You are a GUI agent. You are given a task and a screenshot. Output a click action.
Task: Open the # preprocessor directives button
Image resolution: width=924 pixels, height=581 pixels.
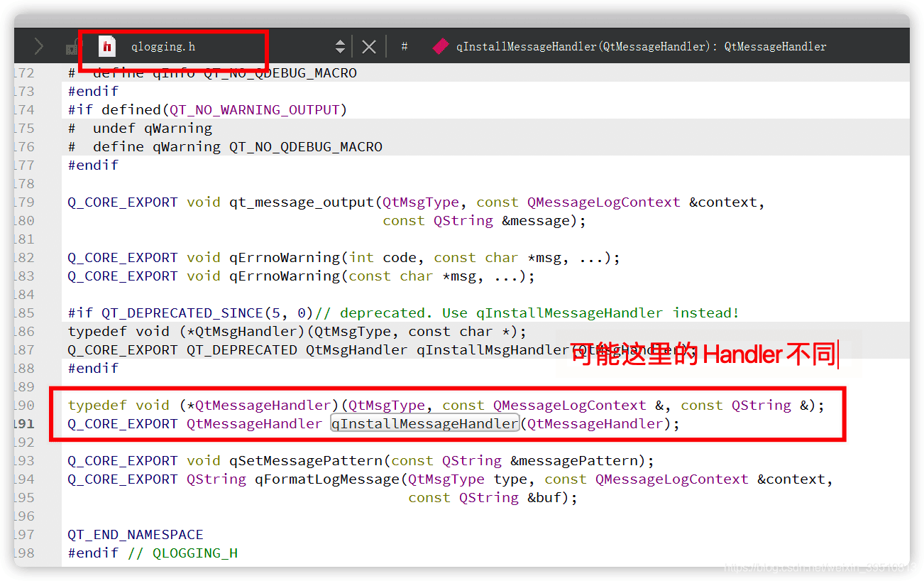pos(404,47)
